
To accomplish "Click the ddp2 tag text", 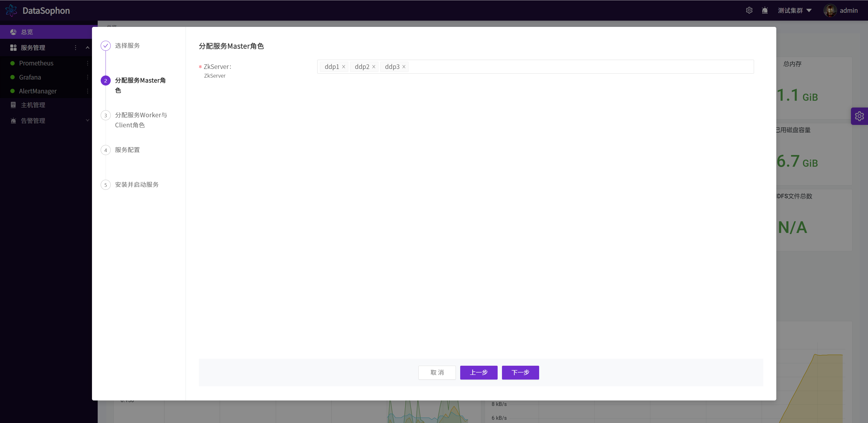I will 362,67.
